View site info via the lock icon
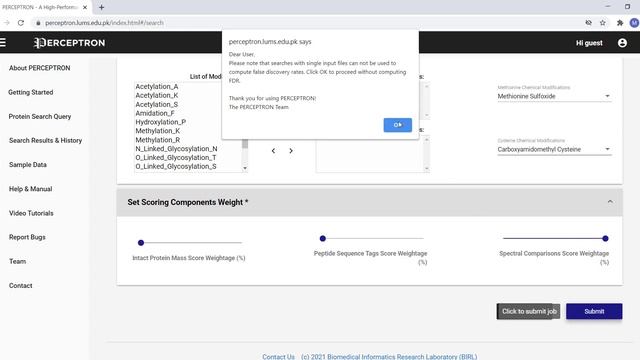This screenshot has height=360, width=640. (x=38, y=23)
